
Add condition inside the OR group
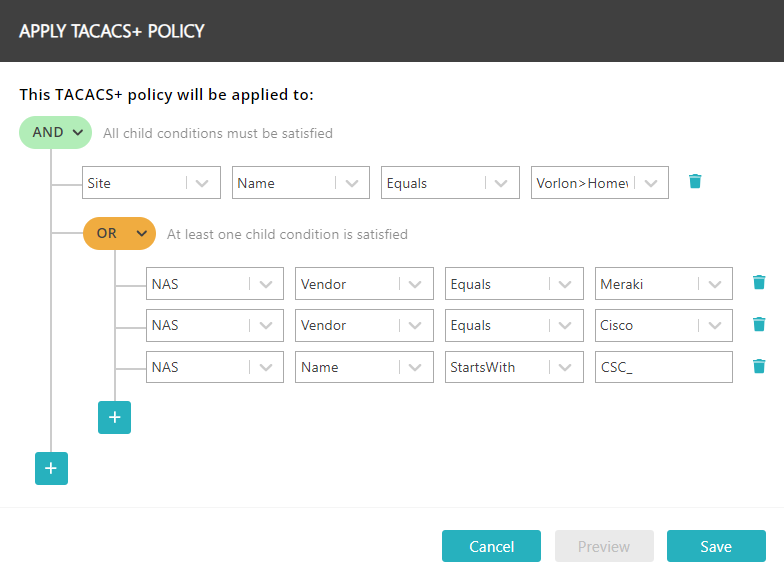pos(114,418)
